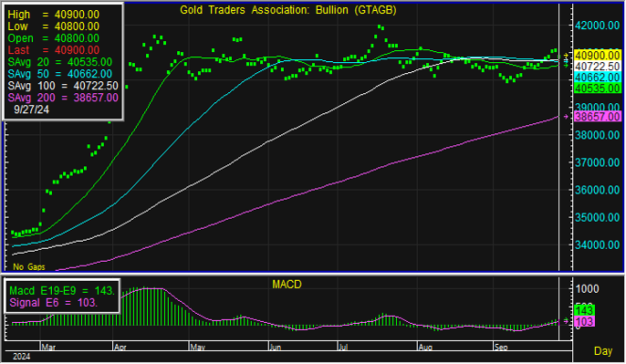Select the green 40535.00 SAvg 20 price tag
Image resolution: width=626 pixels, height=364 pixels.
597,88
